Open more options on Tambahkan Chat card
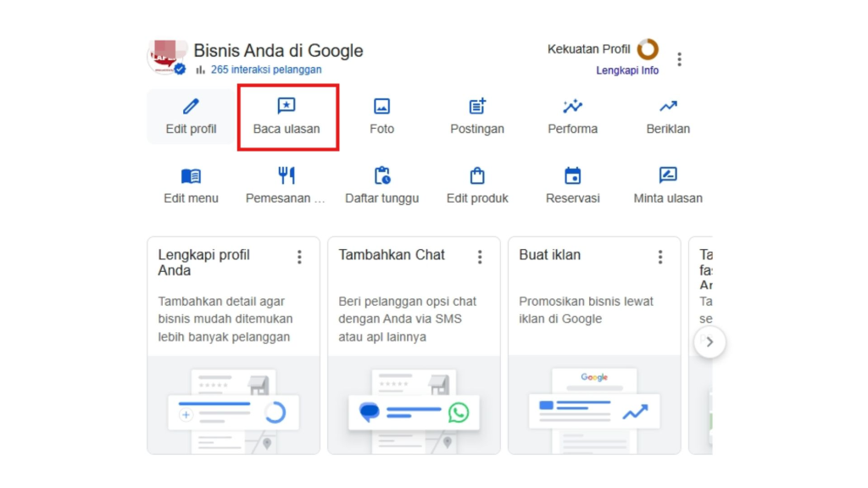 point(480,257)
